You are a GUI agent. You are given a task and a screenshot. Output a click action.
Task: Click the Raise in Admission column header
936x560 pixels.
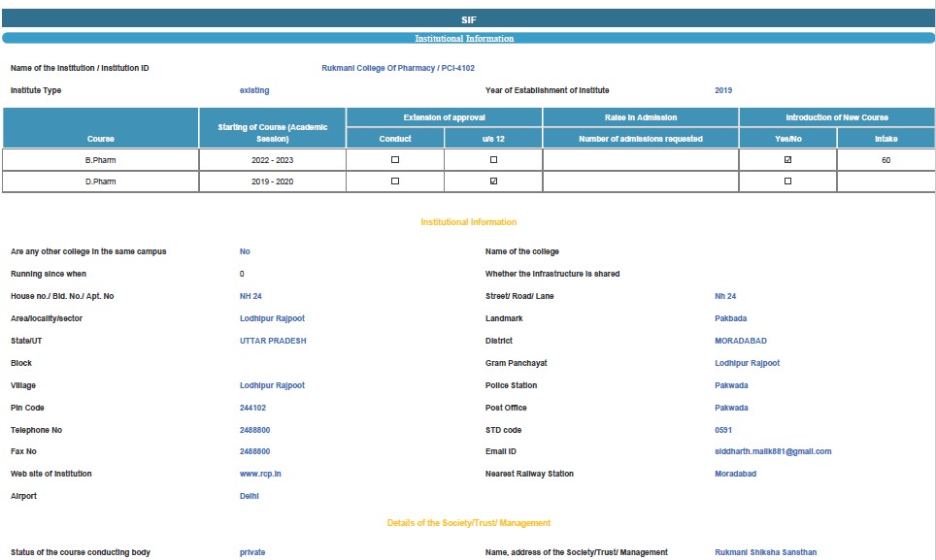click(640, 117)
